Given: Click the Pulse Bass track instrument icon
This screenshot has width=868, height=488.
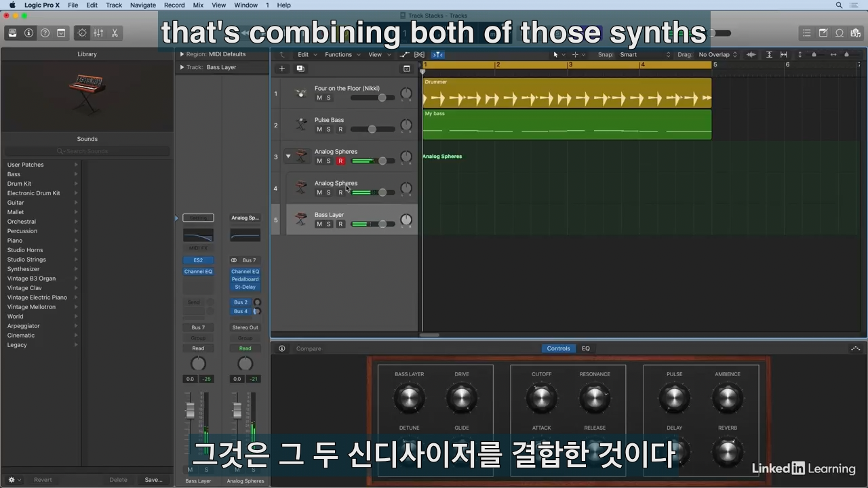Looking at the screenshot, I should tap(302, 125).
